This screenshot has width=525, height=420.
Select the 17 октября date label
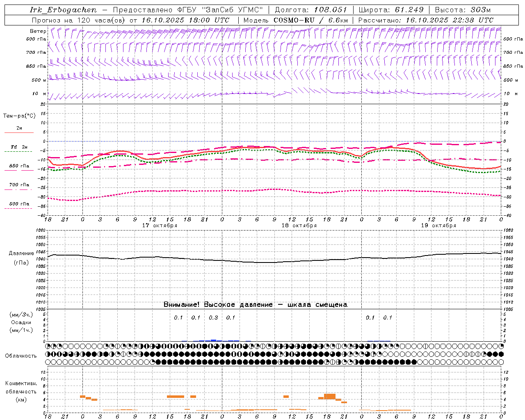(x=160, y=226)
